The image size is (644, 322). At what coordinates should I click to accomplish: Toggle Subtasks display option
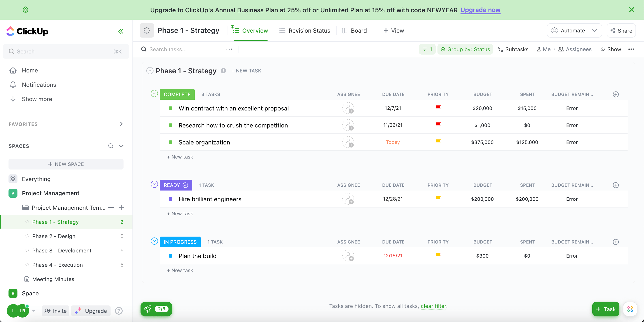513,49
